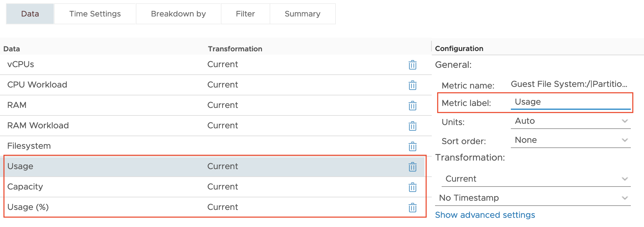Delete the vCPUs row with trash icon
Image resolution: width=644 pixels, height=227 pixels.
(412, 65)
